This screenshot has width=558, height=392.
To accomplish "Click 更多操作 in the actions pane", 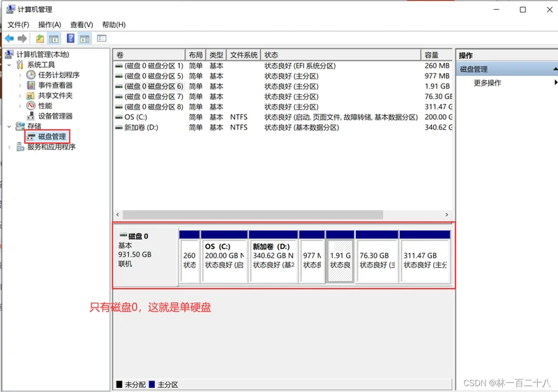I will 488,83.
